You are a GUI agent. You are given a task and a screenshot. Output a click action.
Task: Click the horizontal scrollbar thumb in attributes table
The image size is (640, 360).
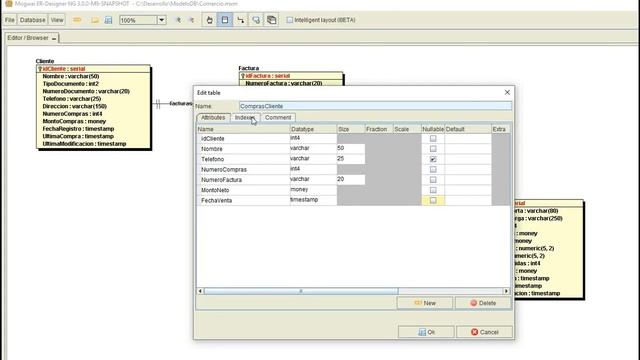click(x=301, y=291)
